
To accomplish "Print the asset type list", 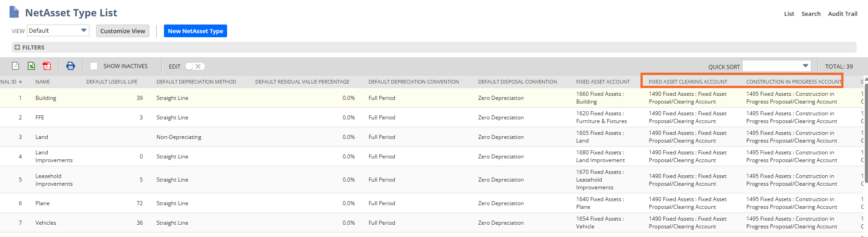I will 70,66.
